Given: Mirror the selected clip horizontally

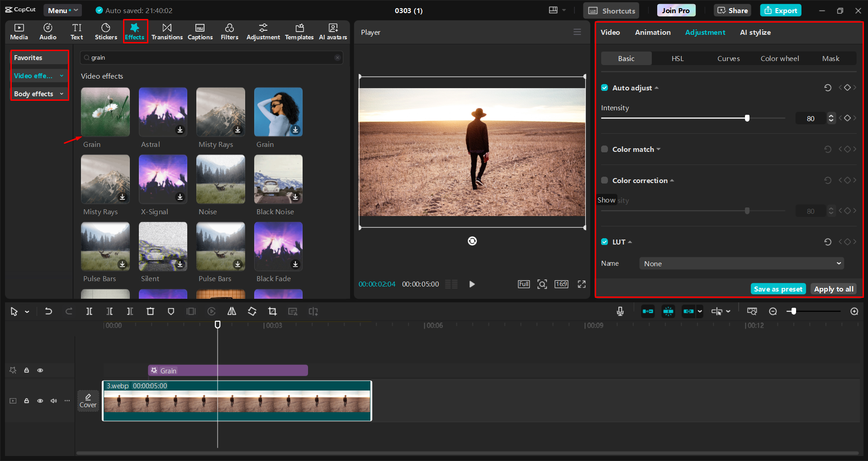Looking at the screenshot, I should [x=232, y=311].
